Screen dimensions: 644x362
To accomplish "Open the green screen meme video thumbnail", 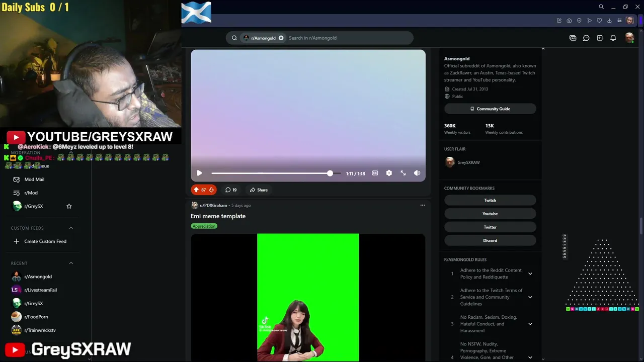I will [308, 297].
